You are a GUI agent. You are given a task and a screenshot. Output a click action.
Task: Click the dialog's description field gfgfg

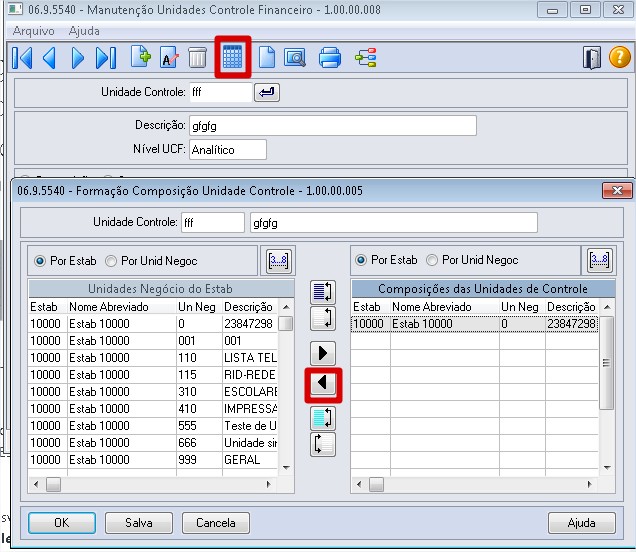[x=393, y=223]
